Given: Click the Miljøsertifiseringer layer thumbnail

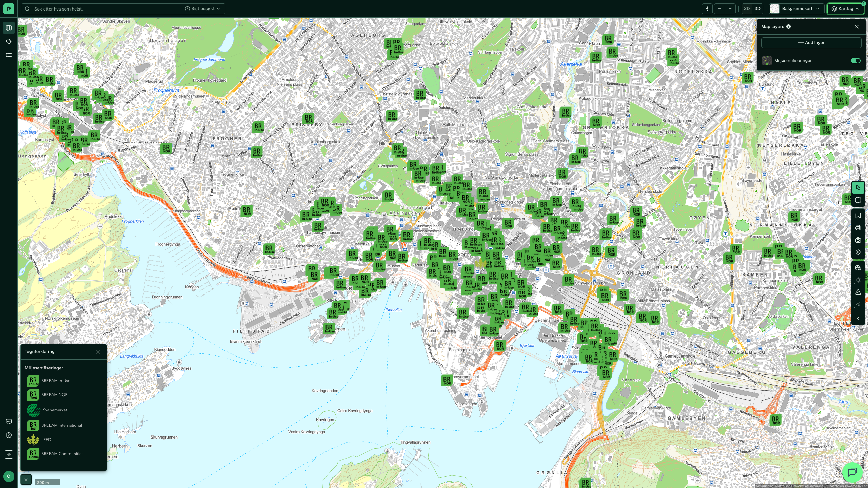Looking at the screenshot, I should click(x=767, y=61).
